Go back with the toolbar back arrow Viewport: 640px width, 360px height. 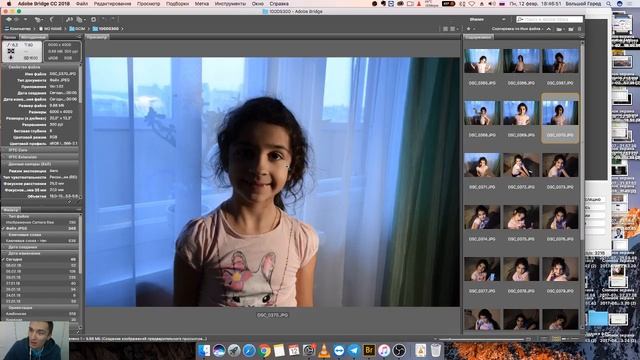(x=9, y=19)
